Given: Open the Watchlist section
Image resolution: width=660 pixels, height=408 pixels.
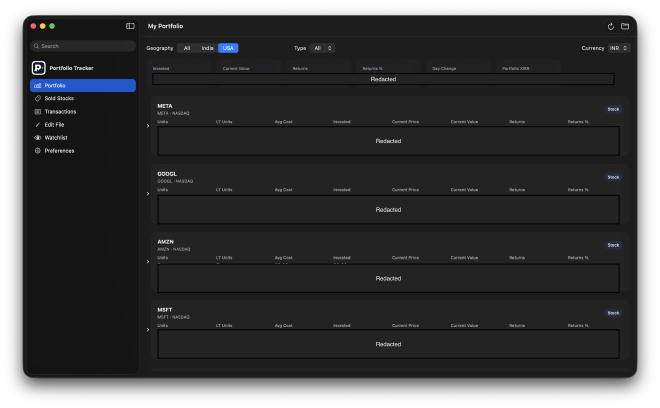Looking at the screenshot, I should 83,138.
